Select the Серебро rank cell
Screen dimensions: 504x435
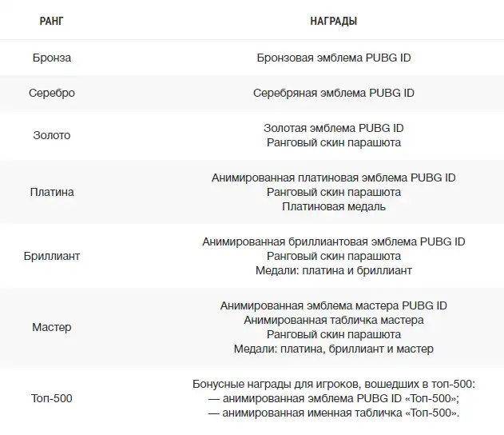tap(52, 93)
